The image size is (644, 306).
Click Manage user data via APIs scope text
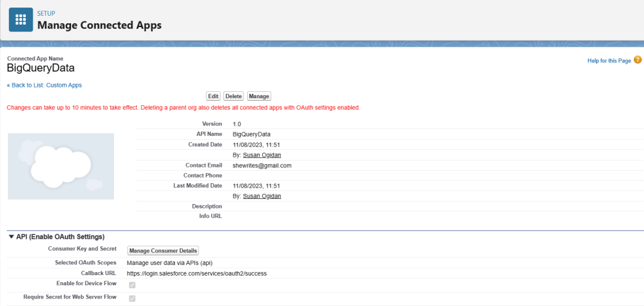click(170, 263)
